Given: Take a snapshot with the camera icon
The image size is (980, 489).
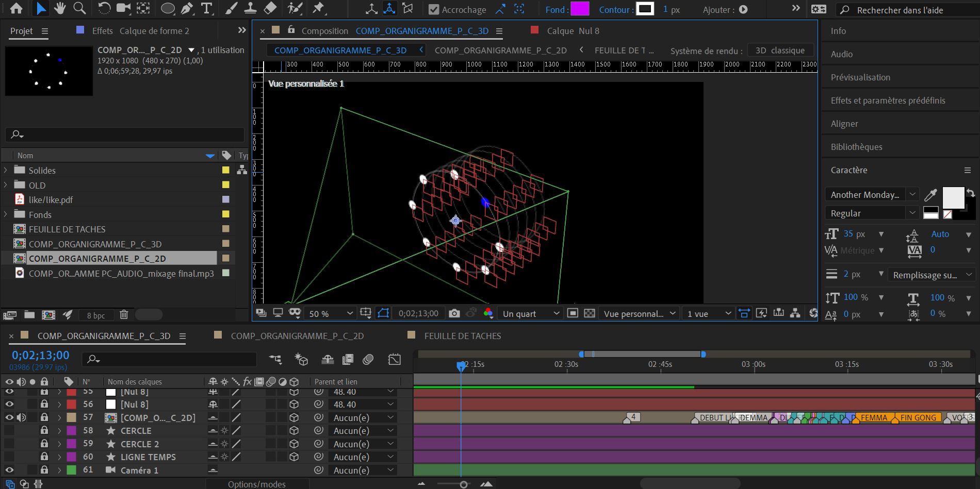Looking at the screenshot, I should coord(453,313).
